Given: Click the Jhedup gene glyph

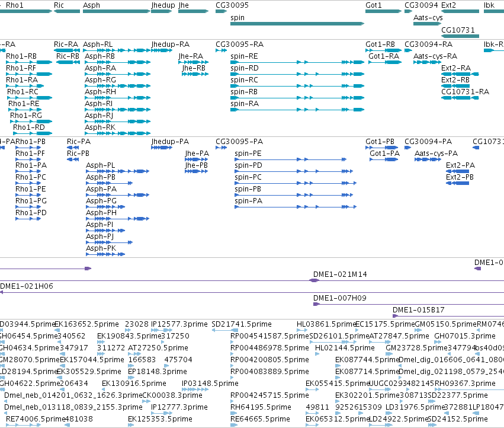Looking at the screenshot, I should tap(161, 11).
